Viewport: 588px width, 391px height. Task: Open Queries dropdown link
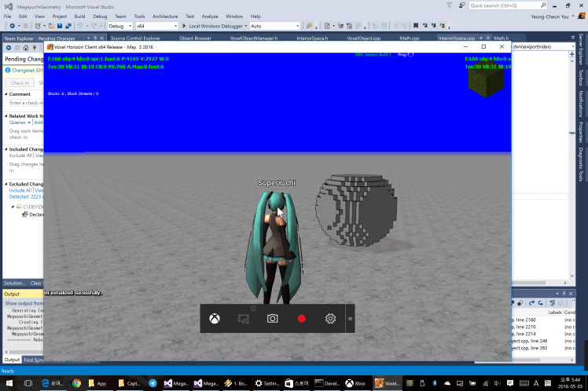20,122
